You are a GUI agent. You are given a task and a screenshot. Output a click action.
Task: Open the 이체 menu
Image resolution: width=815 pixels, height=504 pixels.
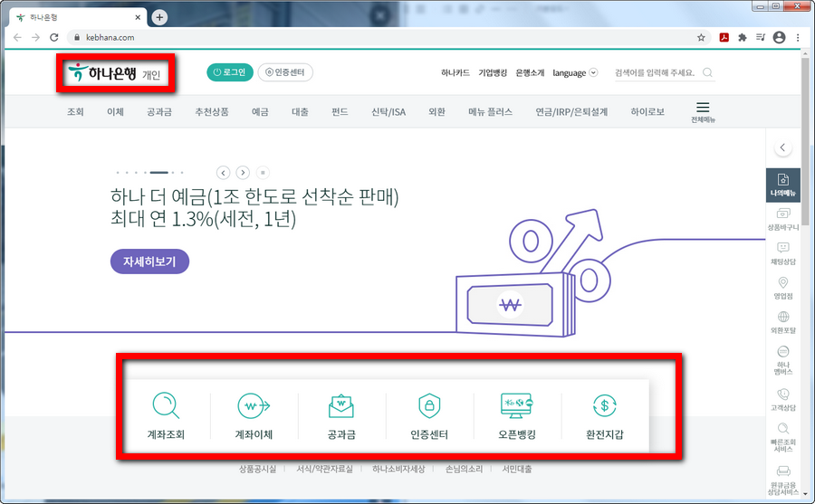(x=115, y=111)
